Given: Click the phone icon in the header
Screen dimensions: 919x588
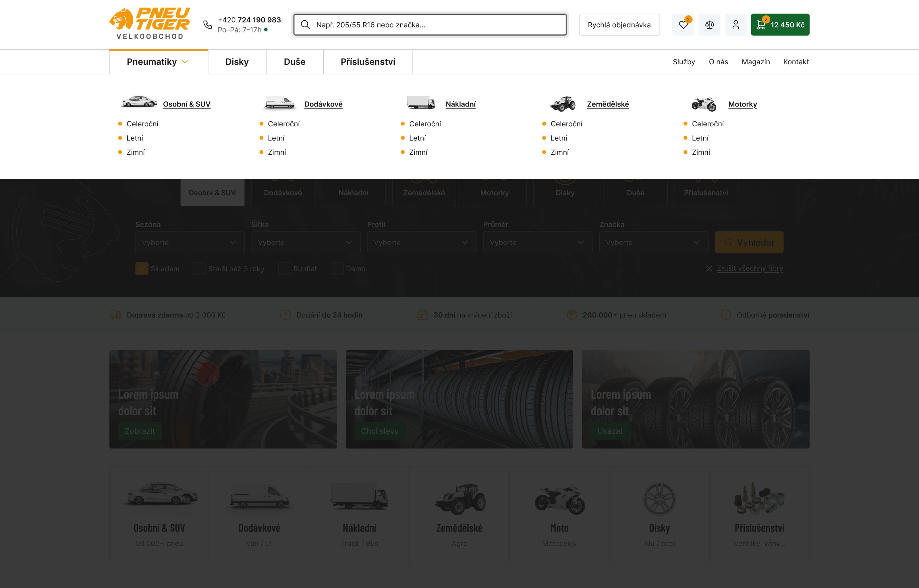Looking at the screenshot, I should pyautogui.click(x=207, y=25).
